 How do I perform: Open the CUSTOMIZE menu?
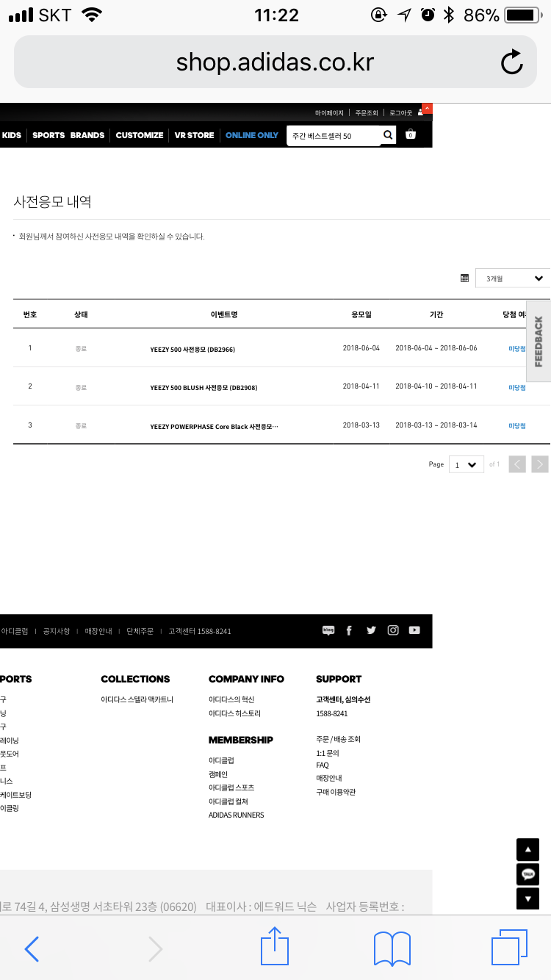[140, 135]
